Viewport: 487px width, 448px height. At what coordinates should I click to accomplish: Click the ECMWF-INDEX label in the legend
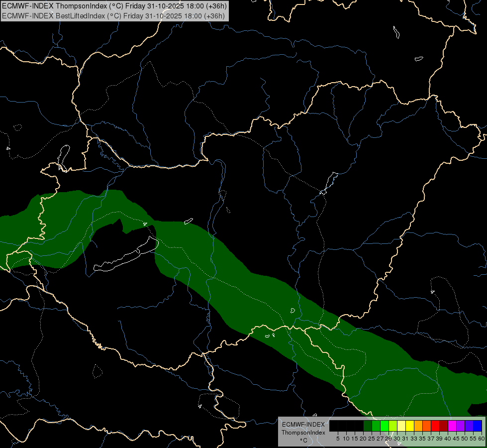[303, 425]
